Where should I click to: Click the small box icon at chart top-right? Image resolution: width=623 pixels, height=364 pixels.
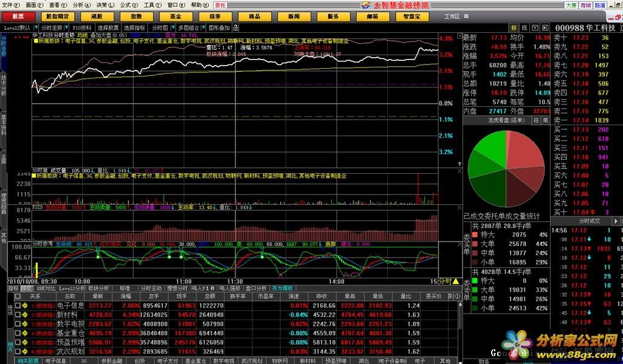pos(460,36)
